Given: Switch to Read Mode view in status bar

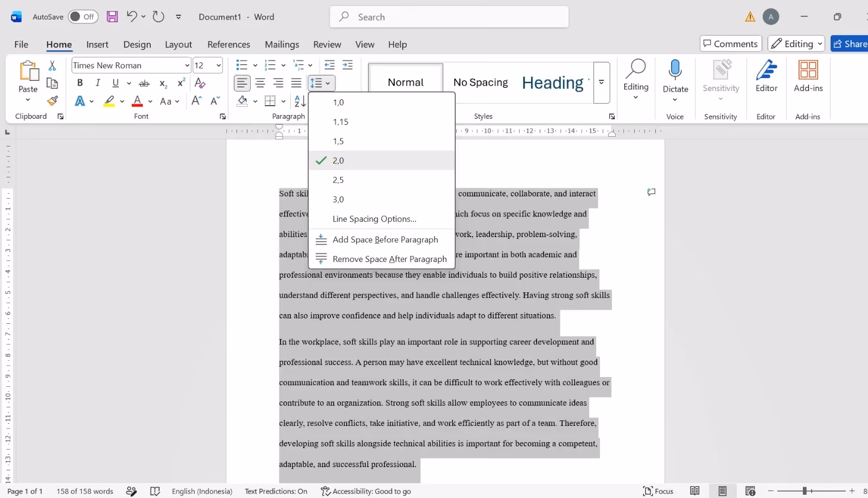Looking at the screenshot, I should point(694,491).
